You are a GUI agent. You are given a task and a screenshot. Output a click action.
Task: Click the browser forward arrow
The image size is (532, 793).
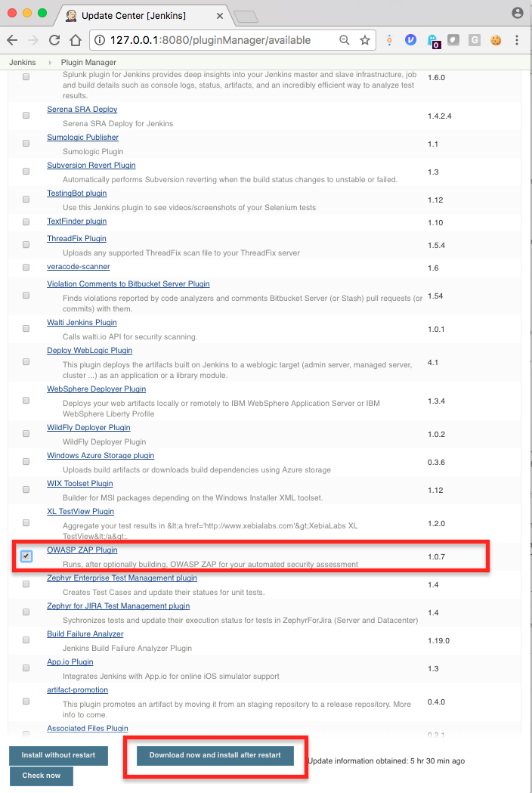point(33,40)
